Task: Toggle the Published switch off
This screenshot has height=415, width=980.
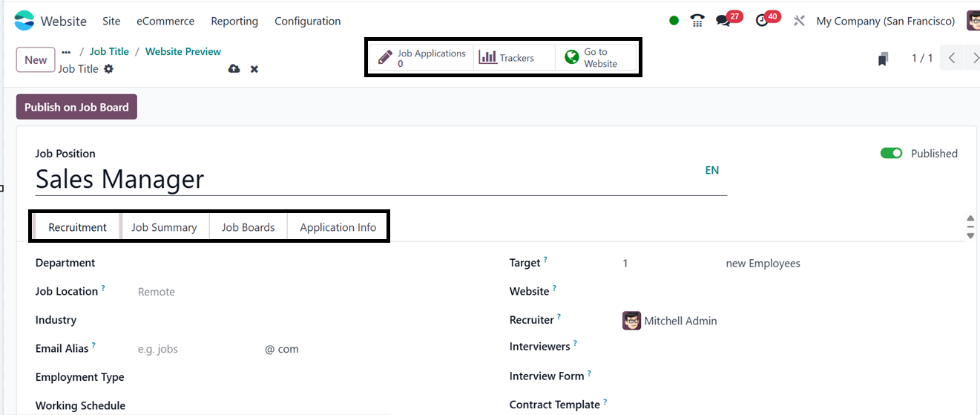Action: tap(891, 154)
